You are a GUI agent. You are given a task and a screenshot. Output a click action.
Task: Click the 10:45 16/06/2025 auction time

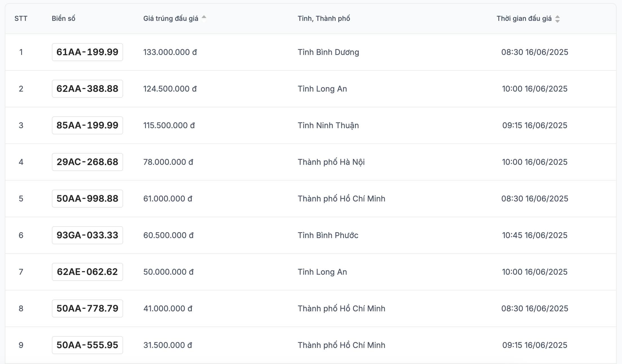coord(534,235)
